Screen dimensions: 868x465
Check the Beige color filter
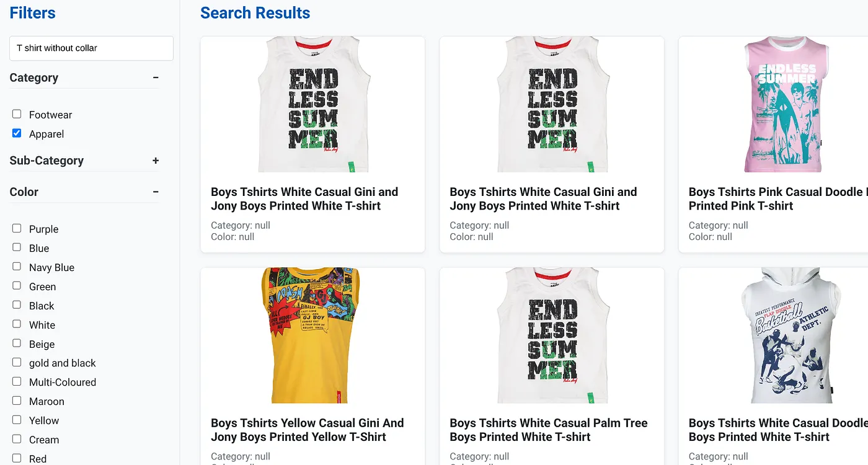click(x=17, y=343)
